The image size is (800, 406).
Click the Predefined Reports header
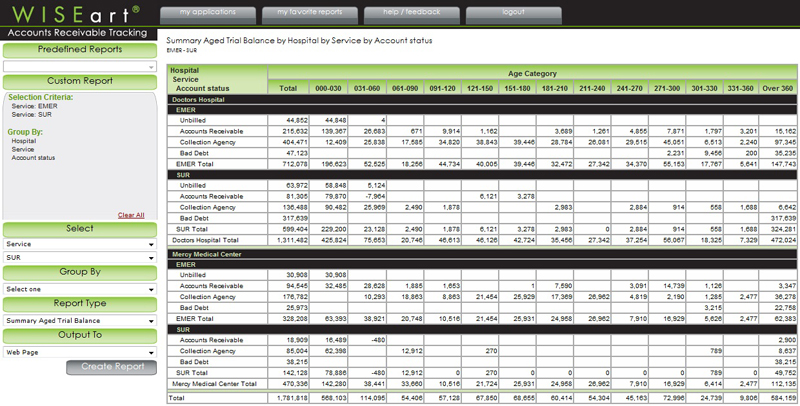[x=80, y=50]
